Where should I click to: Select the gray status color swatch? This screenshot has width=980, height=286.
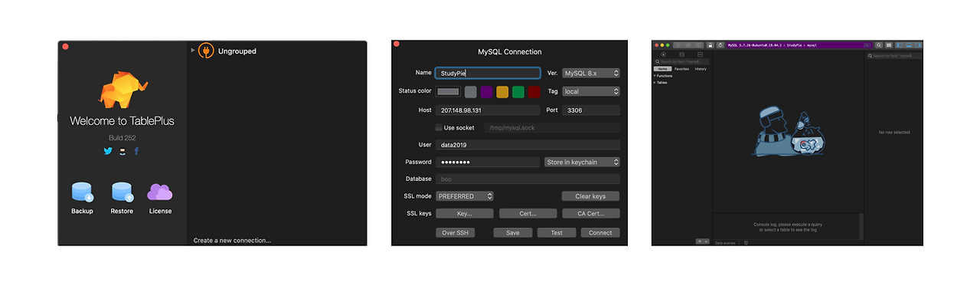point(471,92)
